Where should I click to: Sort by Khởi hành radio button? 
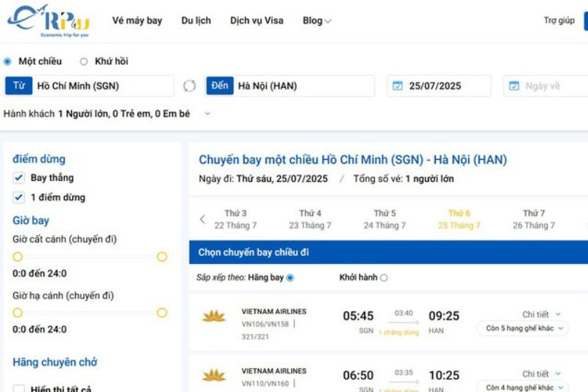click(384, 278)
